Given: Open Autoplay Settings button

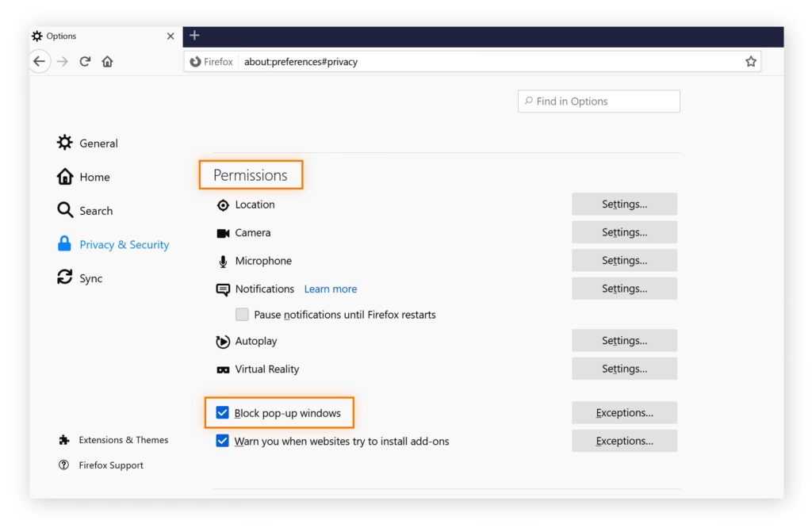Looking at the screenshot, I should click(x=624, y=341).
